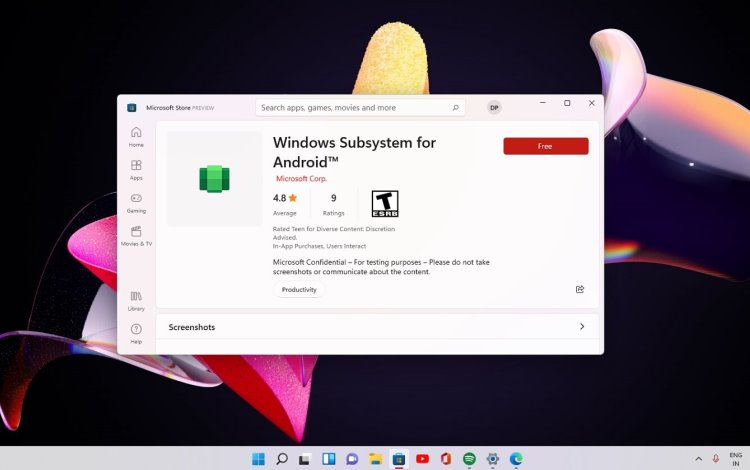Open the ENG IN language switcher
Viewport: 750px width, 470px height.
[x=735, y=458]
